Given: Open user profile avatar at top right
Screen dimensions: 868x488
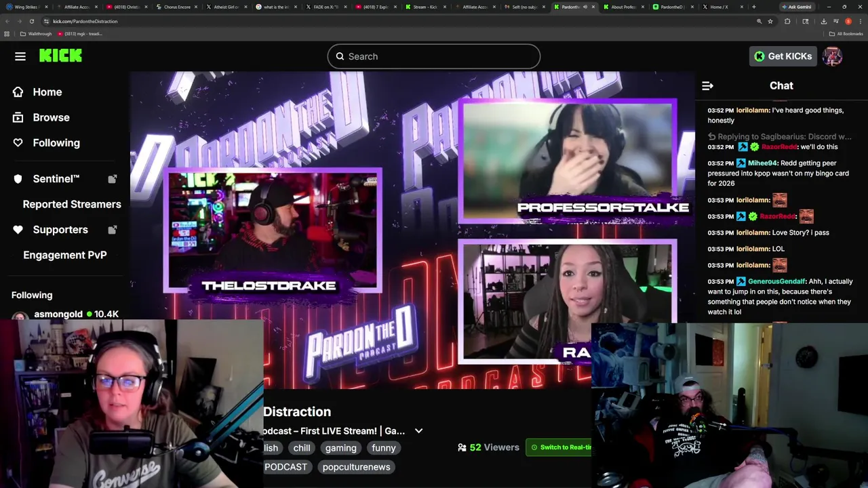Looking at the screenshot, I should tap(832, 56).
